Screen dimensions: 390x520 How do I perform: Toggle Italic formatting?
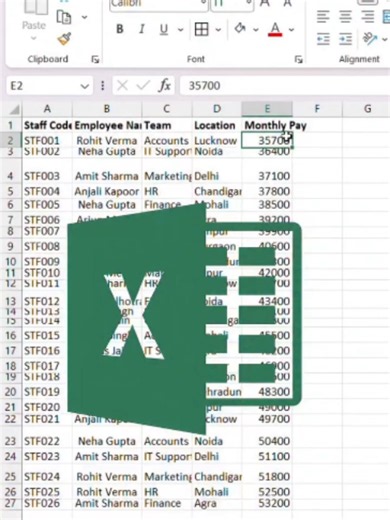tap(142, 29)
